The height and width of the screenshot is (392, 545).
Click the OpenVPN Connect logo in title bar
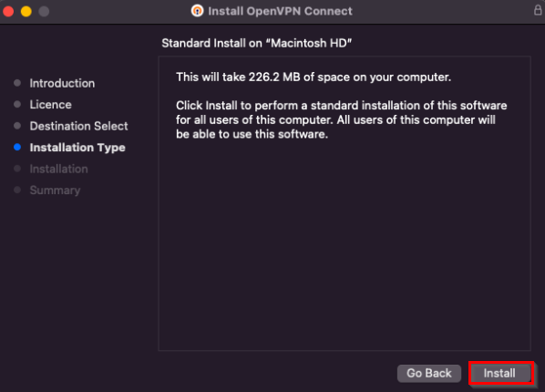(x=197, y=11)
